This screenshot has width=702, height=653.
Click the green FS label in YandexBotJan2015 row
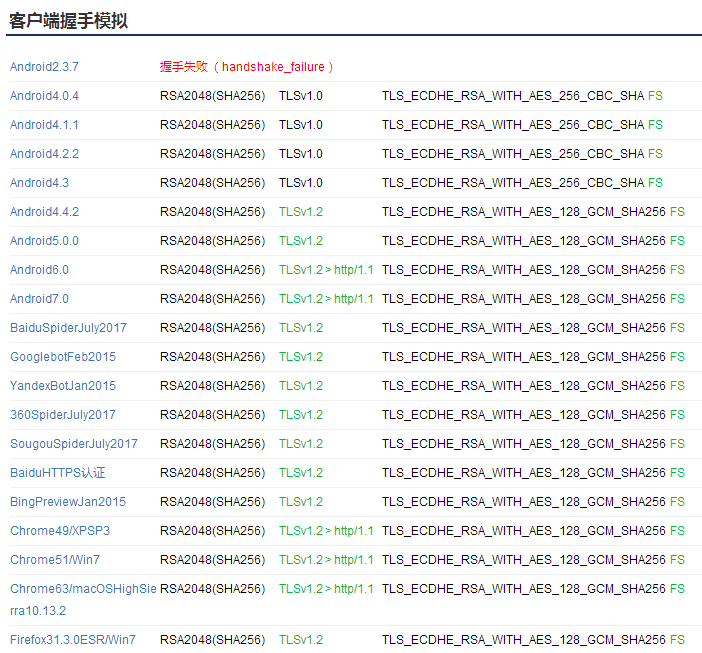click(677, 386)
